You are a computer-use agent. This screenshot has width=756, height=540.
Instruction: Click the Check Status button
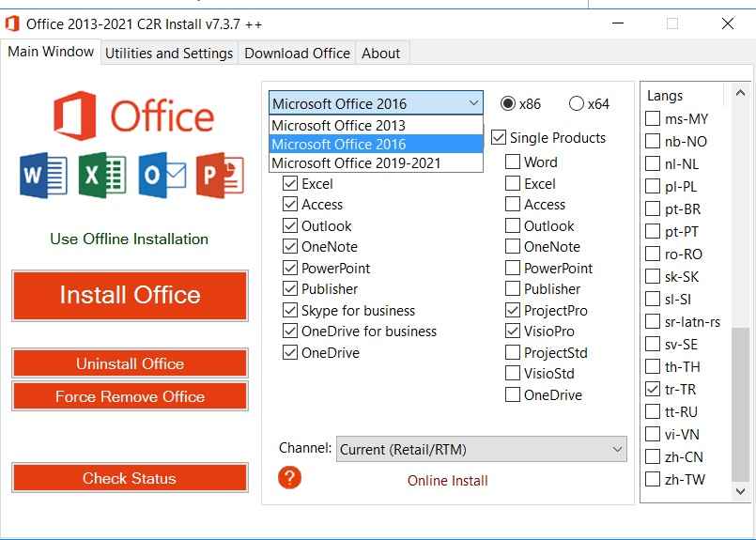tap(130, 478)
